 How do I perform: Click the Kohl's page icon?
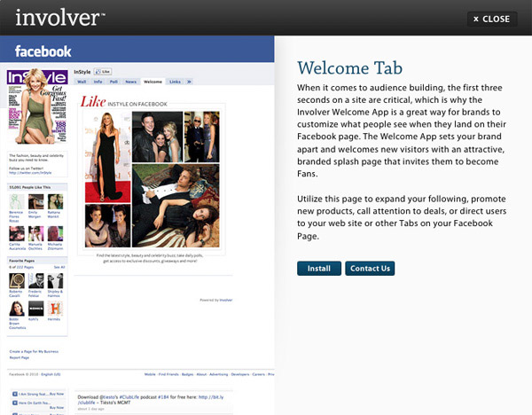tap(36, 309)
